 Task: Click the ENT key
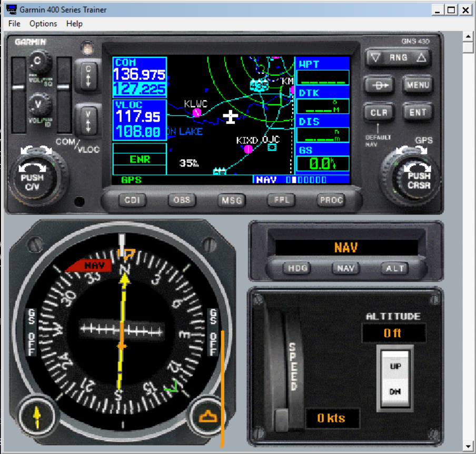[x=418, y=113]
